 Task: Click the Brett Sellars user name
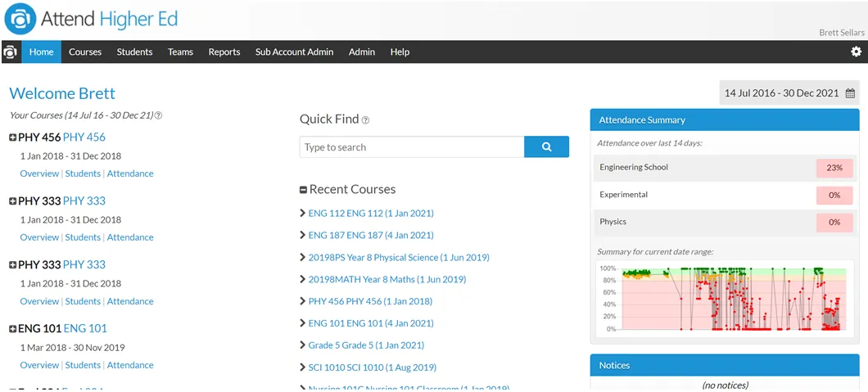point(842,33)
